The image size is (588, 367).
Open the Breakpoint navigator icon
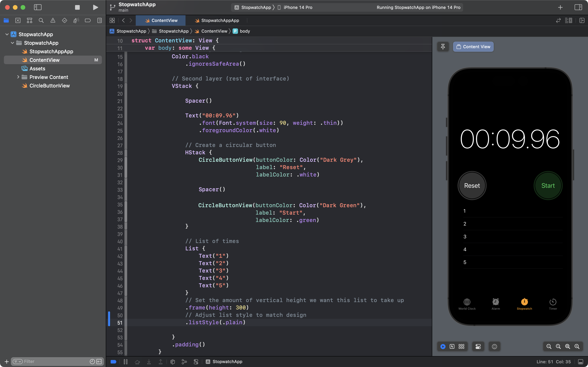[88, 20]
